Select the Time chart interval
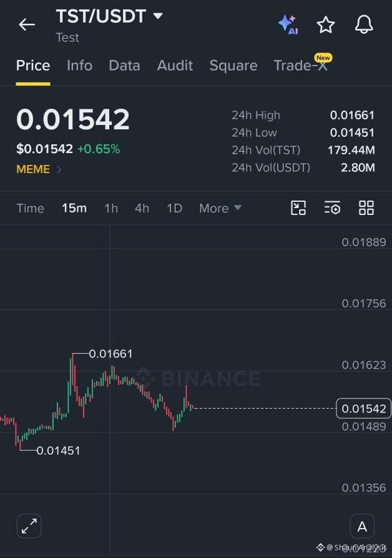Viewport: 392px width, 558px height. pyautogui.click(x=30, y=208)
